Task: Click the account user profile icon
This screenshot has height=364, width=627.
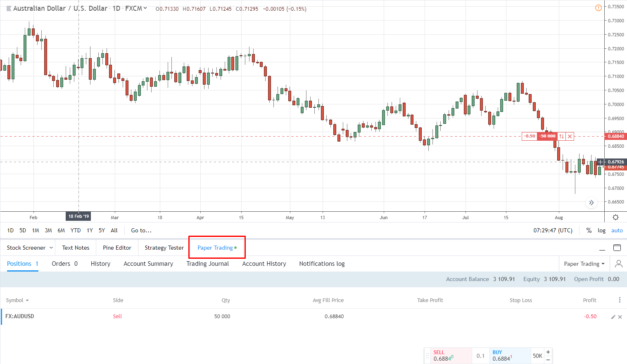Action: 618,264
